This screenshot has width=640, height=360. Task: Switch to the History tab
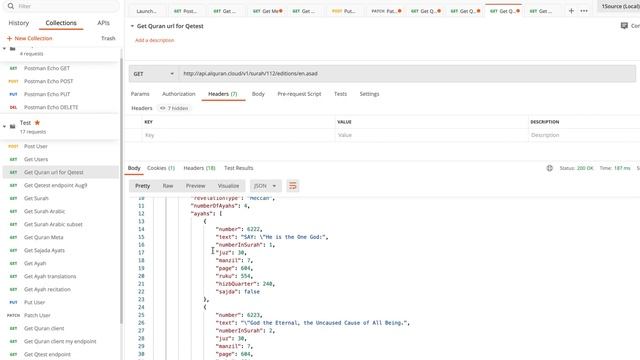(x=19, y=23)
